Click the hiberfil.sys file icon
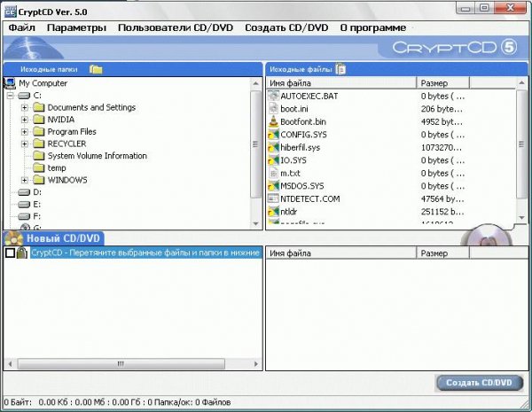Image resolution: width=532 pixels, height=412 pixels. click(x=273, y=147)
